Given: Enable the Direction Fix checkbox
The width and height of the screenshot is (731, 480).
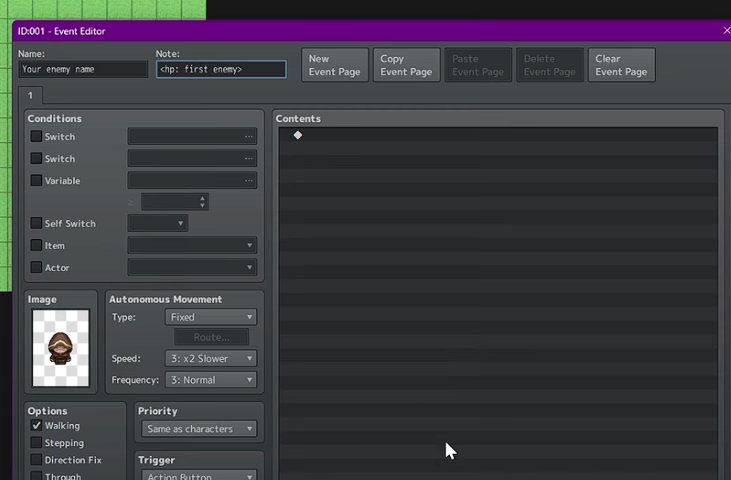Looking at the screenshot, I should point(37,460).
